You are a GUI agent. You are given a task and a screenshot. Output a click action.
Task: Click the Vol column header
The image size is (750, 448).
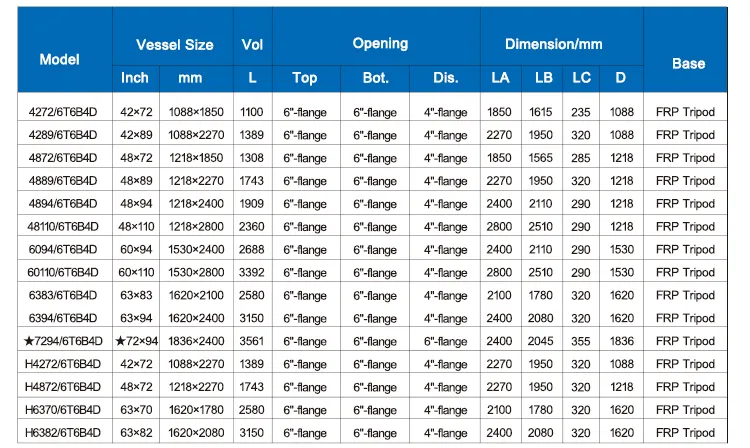[x=252, y=45]
